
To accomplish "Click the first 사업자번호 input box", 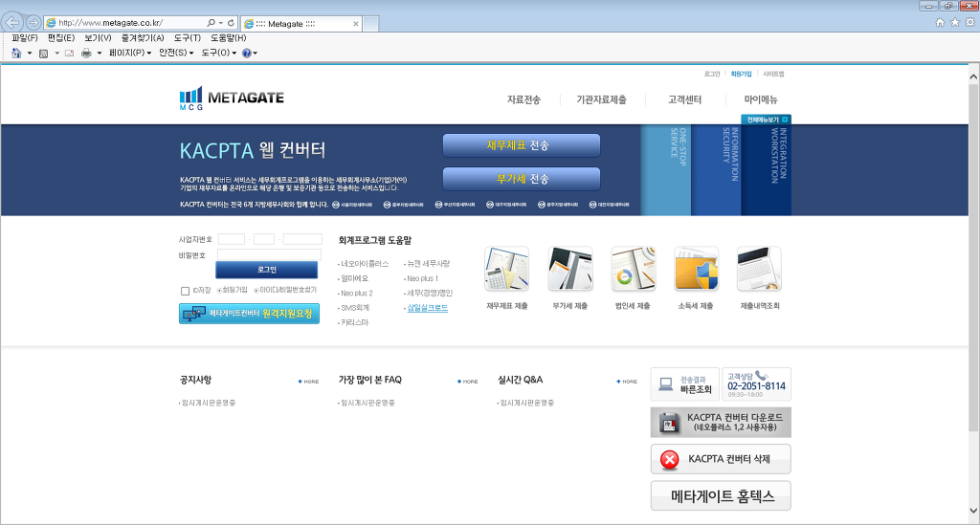I will (232, 239).
